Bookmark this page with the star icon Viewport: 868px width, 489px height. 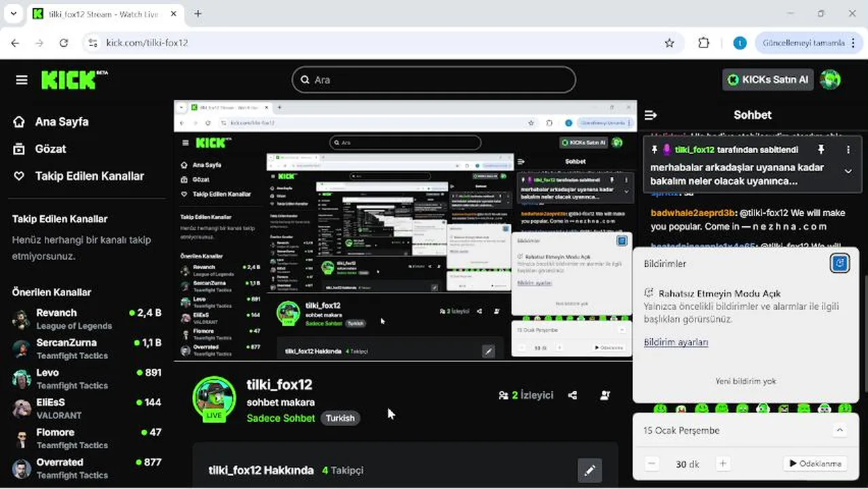point(670,43)
